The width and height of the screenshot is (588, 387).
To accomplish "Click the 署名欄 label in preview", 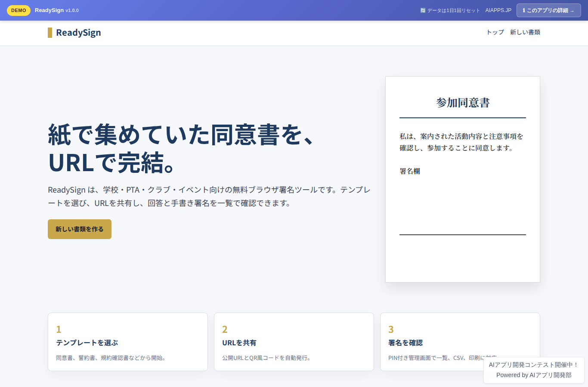I will point(410,171).
